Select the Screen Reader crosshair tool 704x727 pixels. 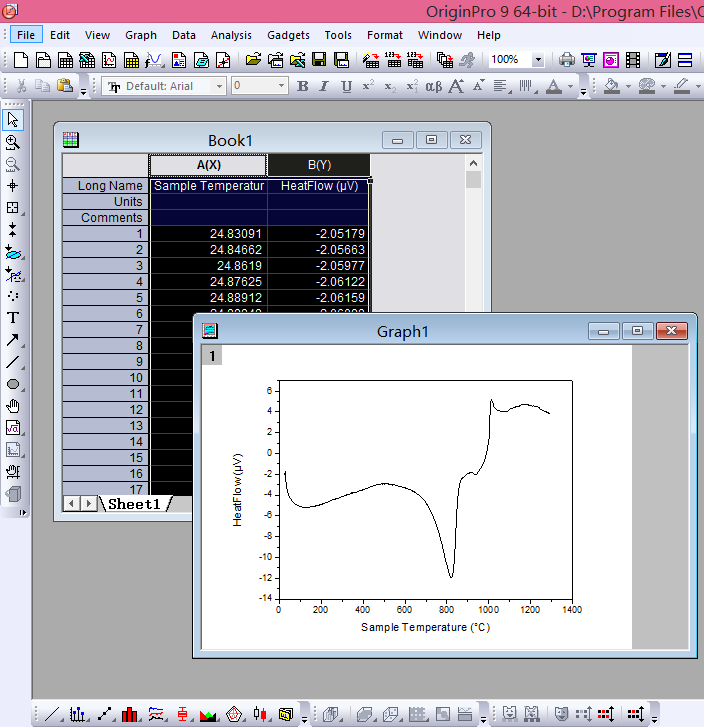(13, 186)
